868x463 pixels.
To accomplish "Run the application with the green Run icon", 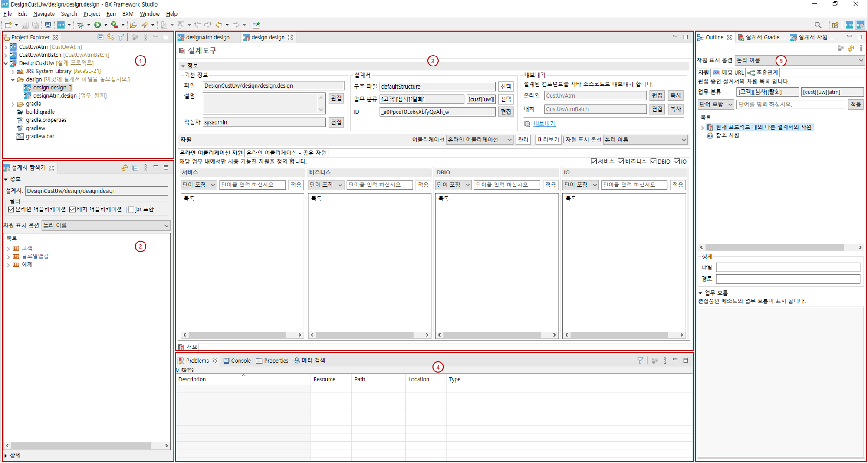I will point(98,25).
